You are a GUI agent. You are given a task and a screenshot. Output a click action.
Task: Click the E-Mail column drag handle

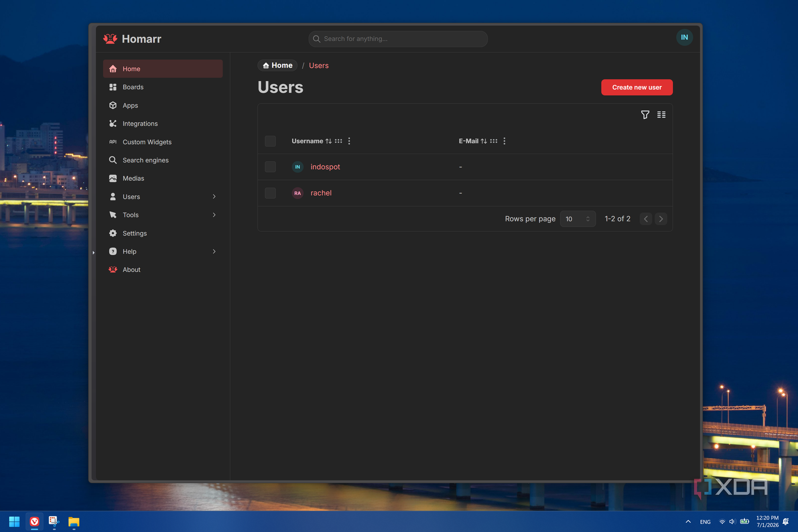click(494, 141)
